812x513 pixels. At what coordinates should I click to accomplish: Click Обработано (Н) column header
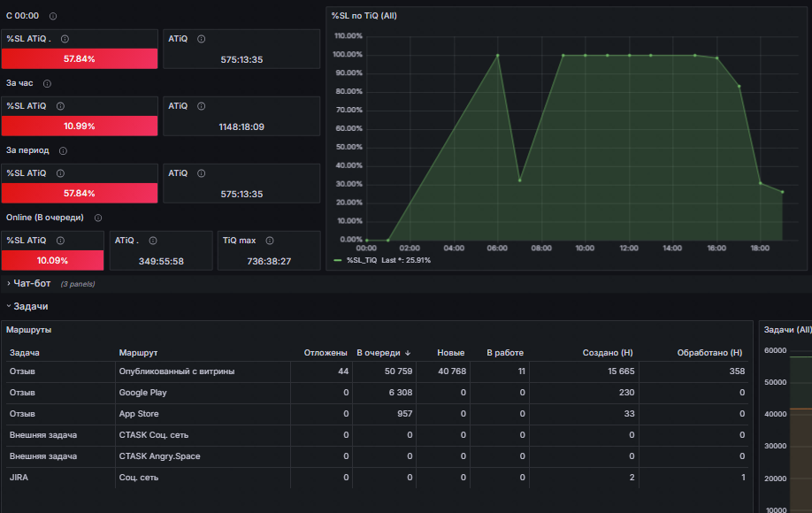pyautogui.click(x=709, y=353)
